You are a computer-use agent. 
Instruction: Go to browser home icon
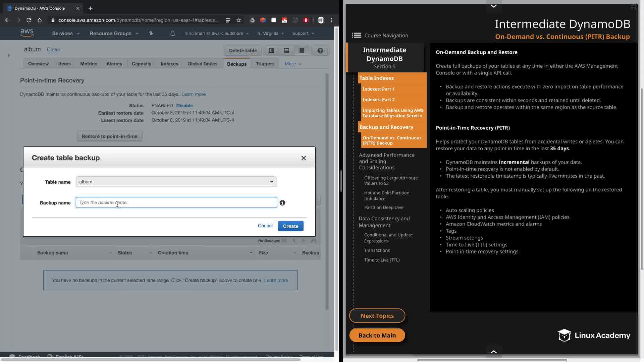coord(40,20)
